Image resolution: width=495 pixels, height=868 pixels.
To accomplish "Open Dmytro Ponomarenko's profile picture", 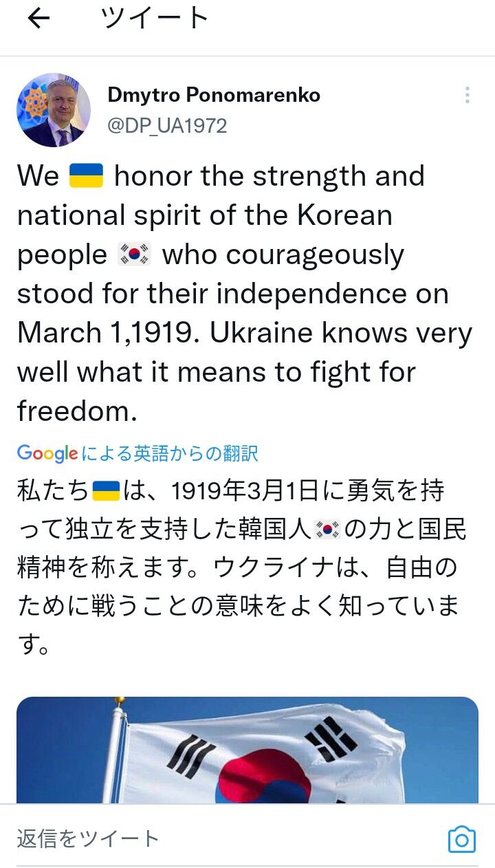I will click(54, 110).
